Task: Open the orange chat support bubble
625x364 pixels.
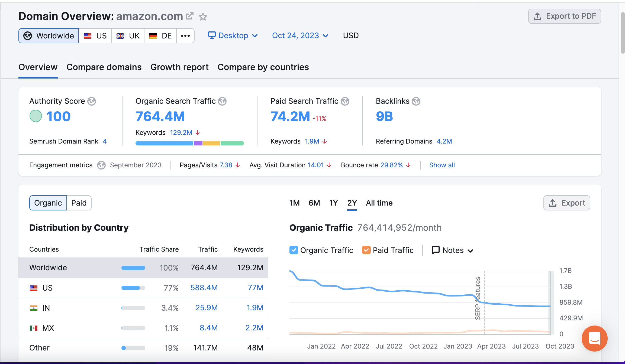Action: (x=594, y=338)
